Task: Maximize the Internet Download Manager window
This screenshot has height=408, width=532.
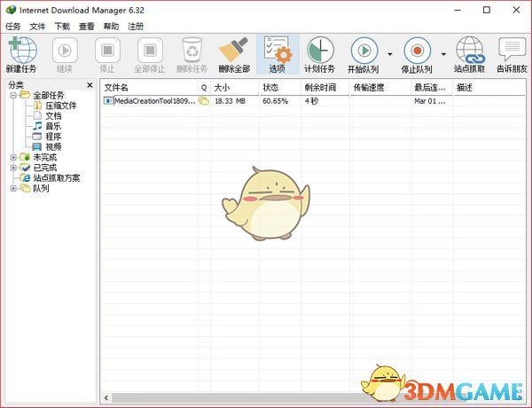Action: [487, 10]
